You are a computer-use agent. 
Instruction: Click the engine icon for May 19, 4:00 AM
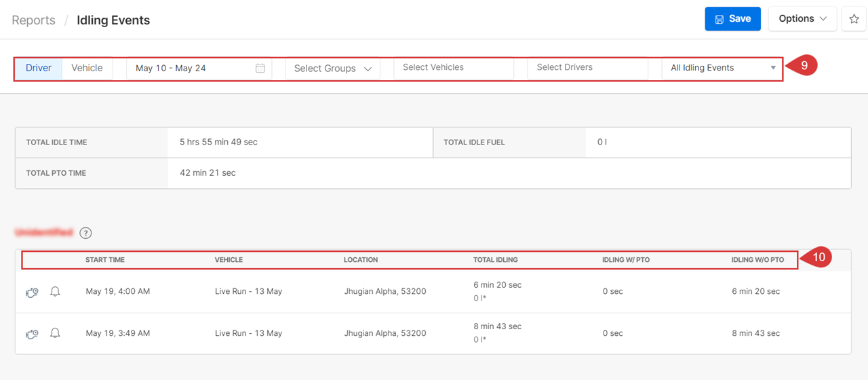[32, 292]
